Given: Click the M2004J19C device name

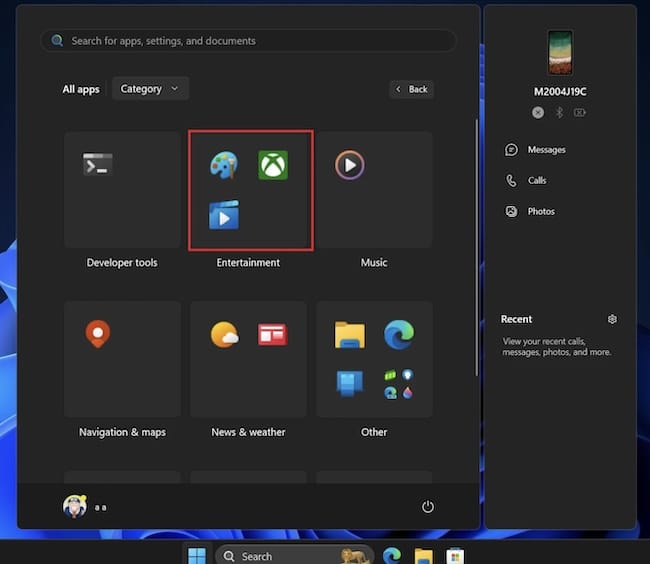Looking at the screenshot, I should coord(560,92).
